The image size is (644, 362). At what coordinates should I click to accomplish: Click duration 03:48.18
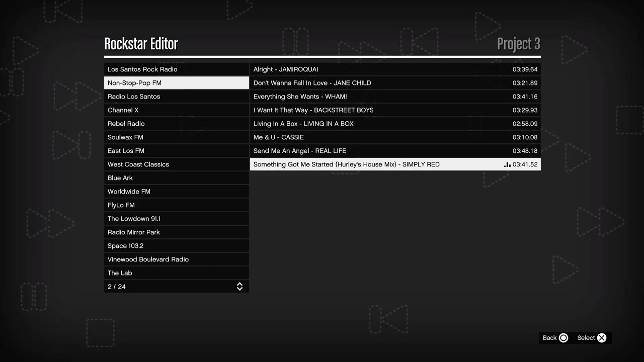click(x=525, y=151)
